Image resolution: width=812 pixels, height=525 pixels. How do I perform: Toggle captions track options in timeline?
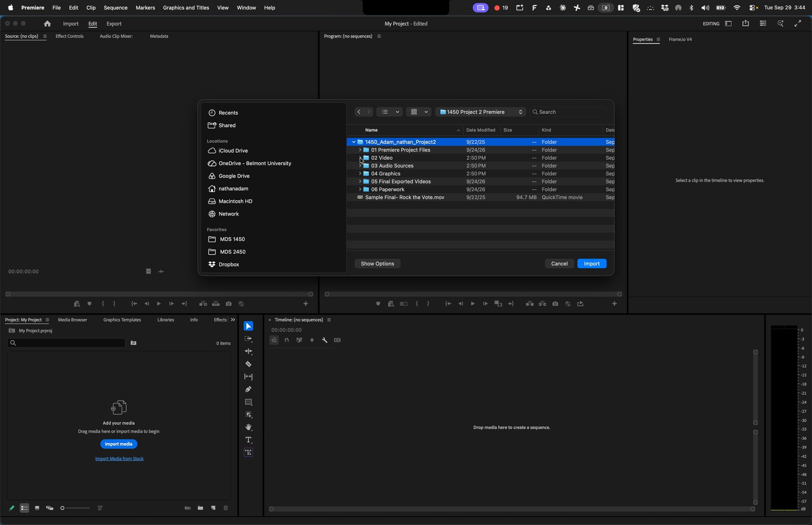click(337, 340)
